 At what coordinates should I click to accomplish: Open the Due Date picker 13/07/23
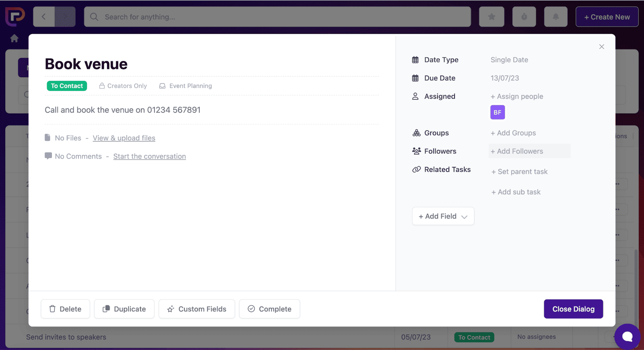505,78
